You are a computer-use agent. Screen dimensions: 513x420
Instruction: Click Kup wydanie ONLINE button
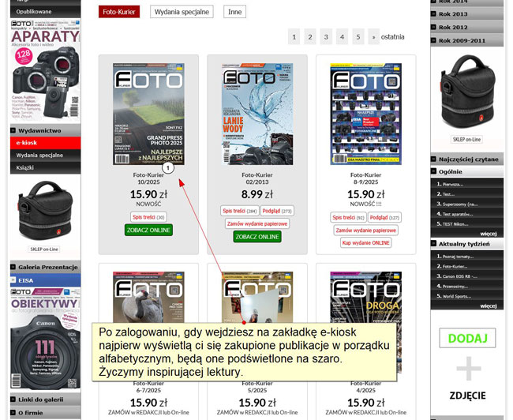[365, 242]
